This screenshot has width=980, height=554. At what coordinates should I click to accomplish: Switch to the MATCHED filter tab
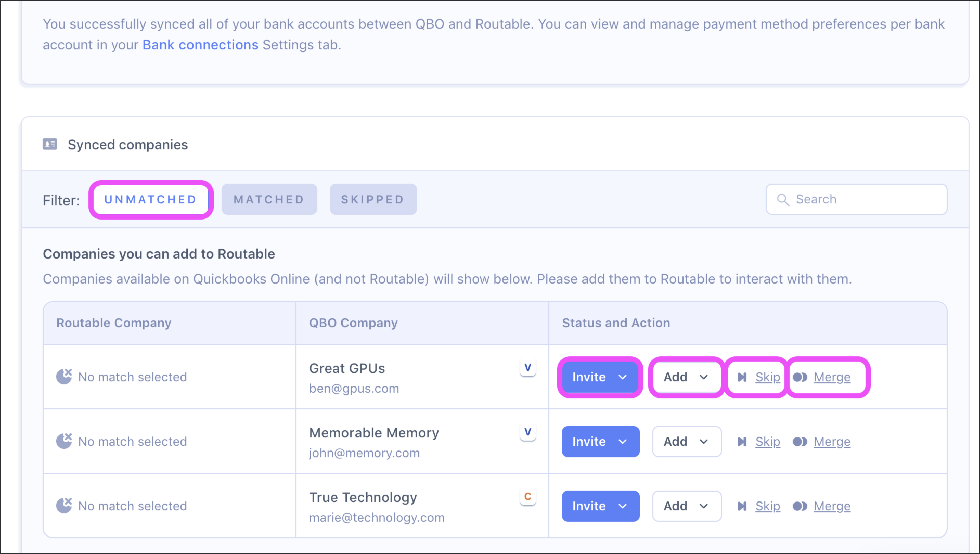point(269,199)
